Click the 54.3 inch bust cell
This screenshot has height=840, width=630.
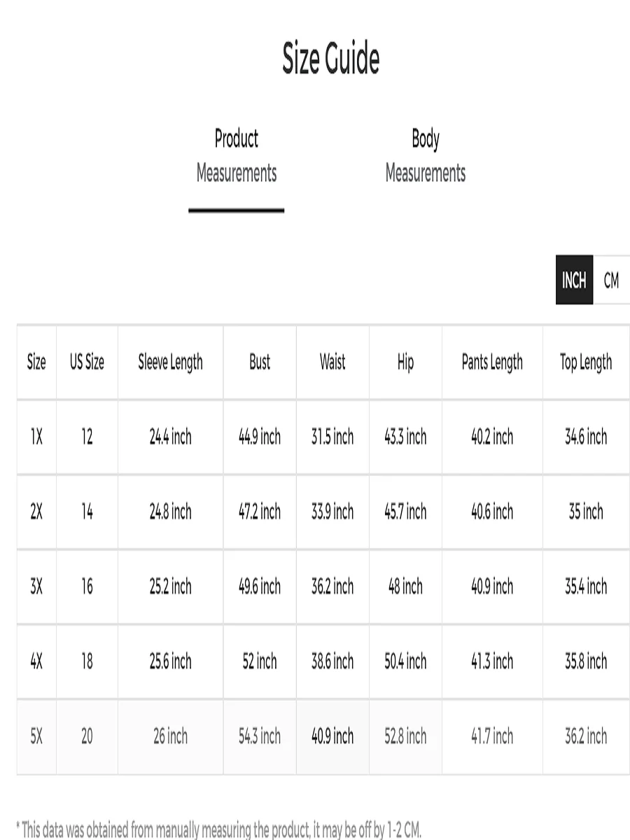point(260,736)
